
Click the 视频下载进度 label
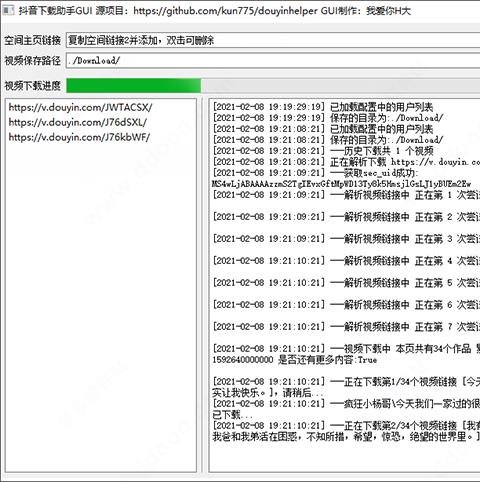coord(32,86)
